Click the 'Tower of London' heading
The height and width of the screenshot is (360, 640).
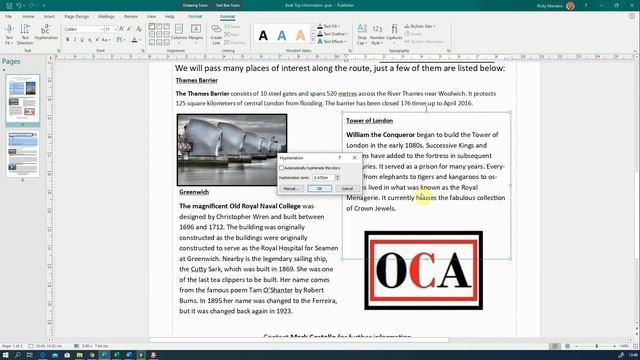pyautogui.click(x=369, y=121)
